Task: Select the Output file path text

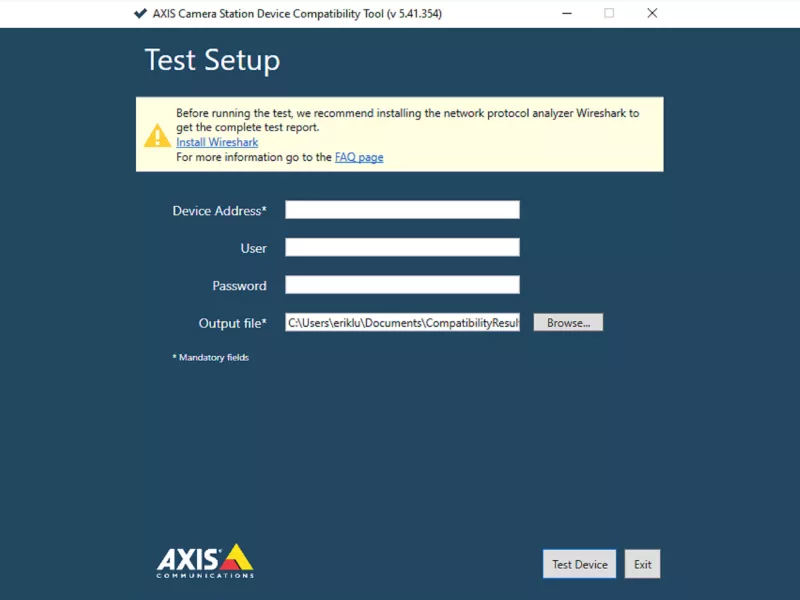Action: [400, 322]
